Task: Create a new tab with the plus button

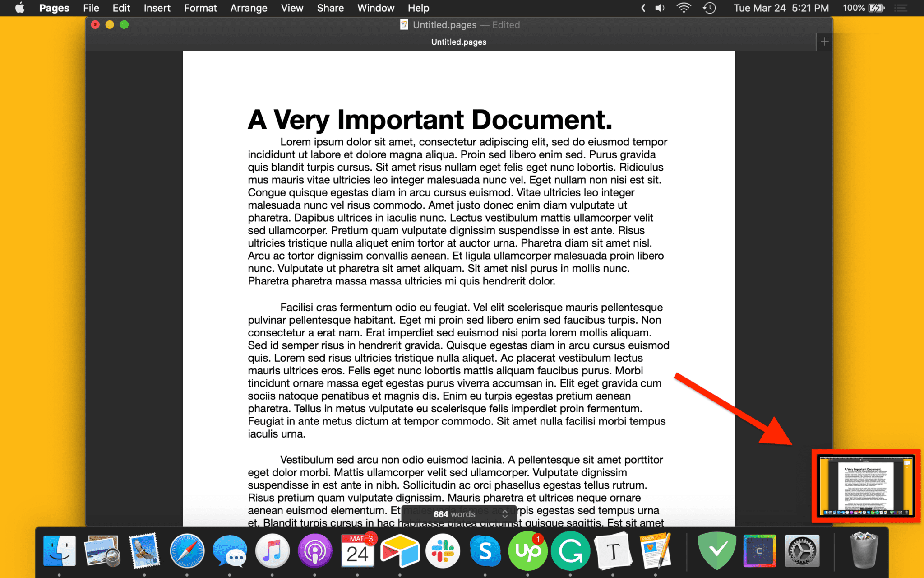Action: tap(824, 42)
